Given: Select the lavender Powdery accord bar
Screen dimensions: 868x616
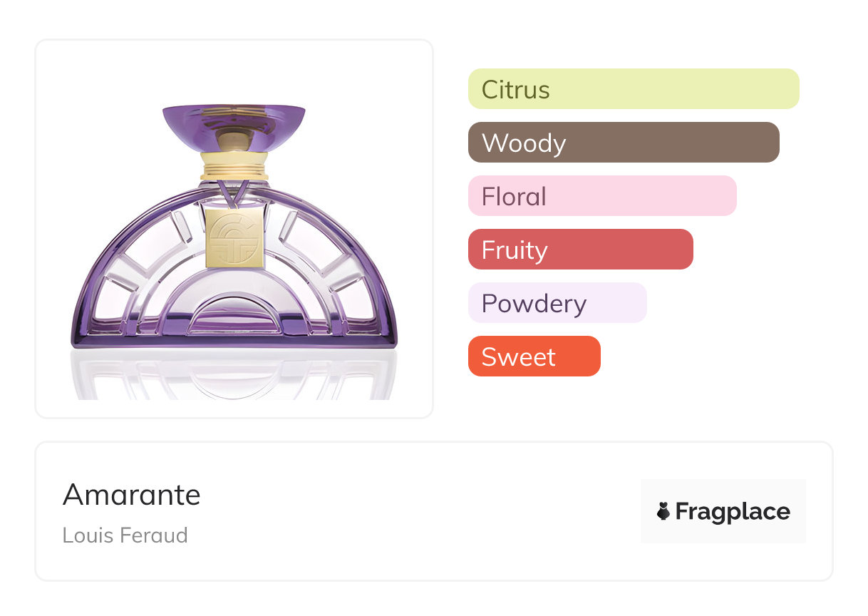Looking at the screenshot, I should click(557, 303).
